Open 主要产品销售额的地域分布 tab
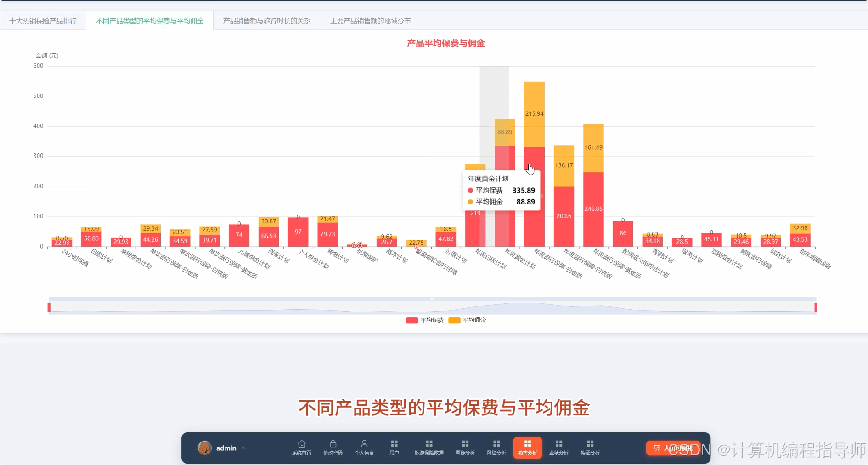868x465 pixels. click(x=370, y=21)
